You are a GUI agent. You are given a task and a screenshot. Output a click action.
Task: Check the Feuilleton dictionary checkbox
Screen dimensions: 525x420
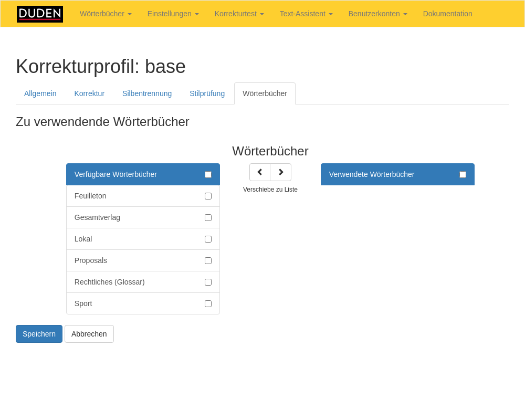[208, 196]
